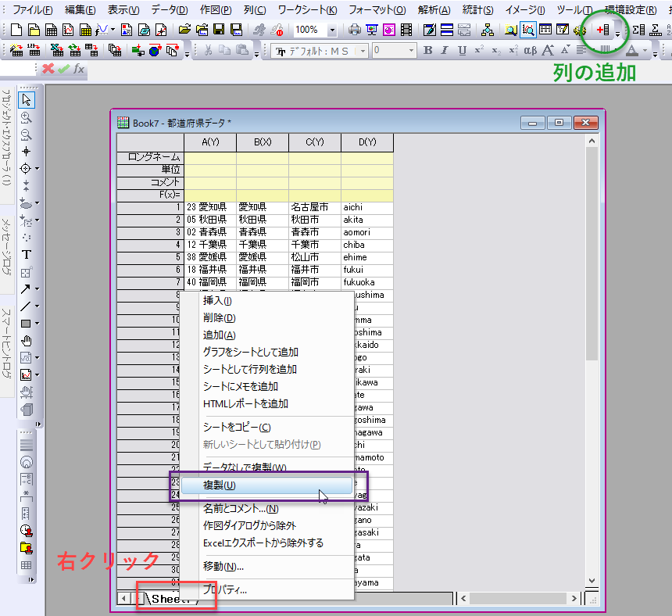
Task: Choose 名前とコメント...(N) from the context menu
Action: [x=267, y=508]
